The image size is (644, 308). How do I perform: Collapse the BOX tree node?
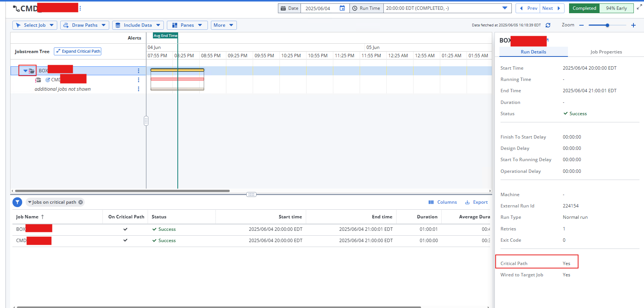pyautogui.click(x=25, y=71)
